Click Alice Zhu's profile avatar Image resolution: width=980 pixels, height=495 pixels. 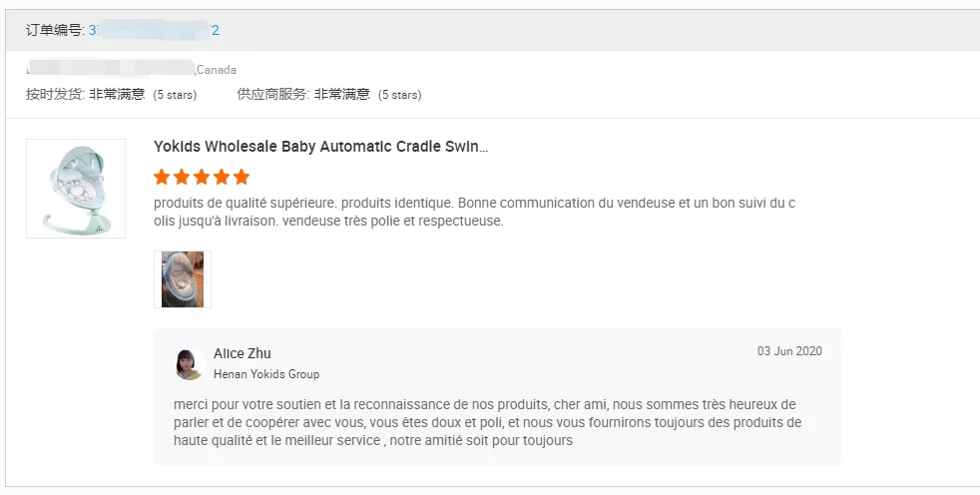(189, 364)
